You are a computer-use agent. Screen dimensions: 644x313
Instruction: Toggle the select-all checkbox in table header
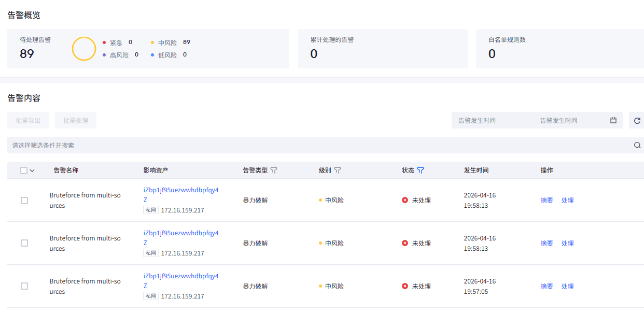(x=24, y=170)
